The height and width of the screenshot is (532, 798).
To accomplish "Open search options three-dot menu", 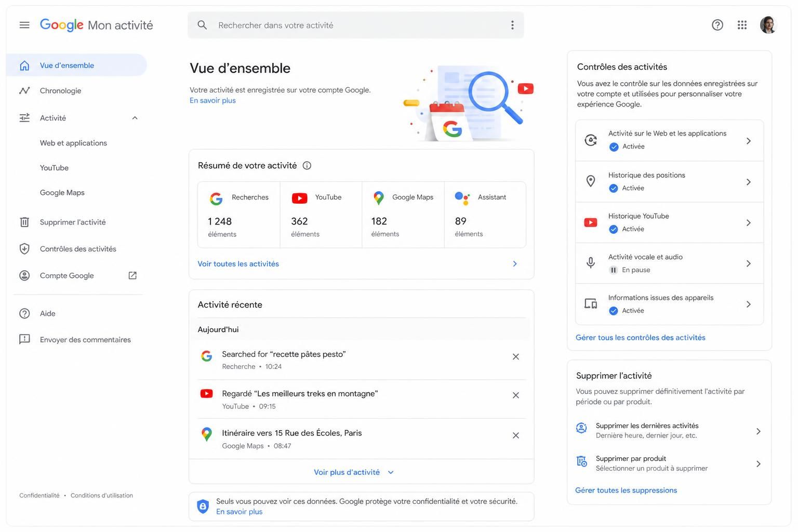I will pyautogui.click(x=512, y=25).
